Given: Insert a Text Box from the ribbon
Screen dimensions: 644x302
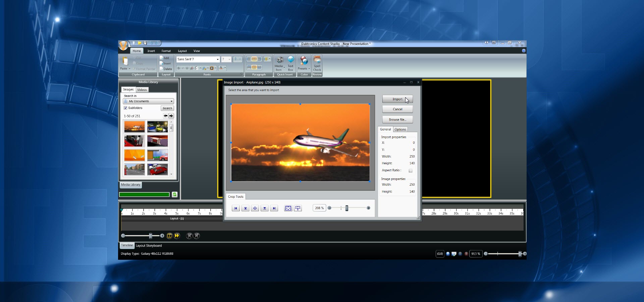Looking at the screenshot, I should [290, 60].
